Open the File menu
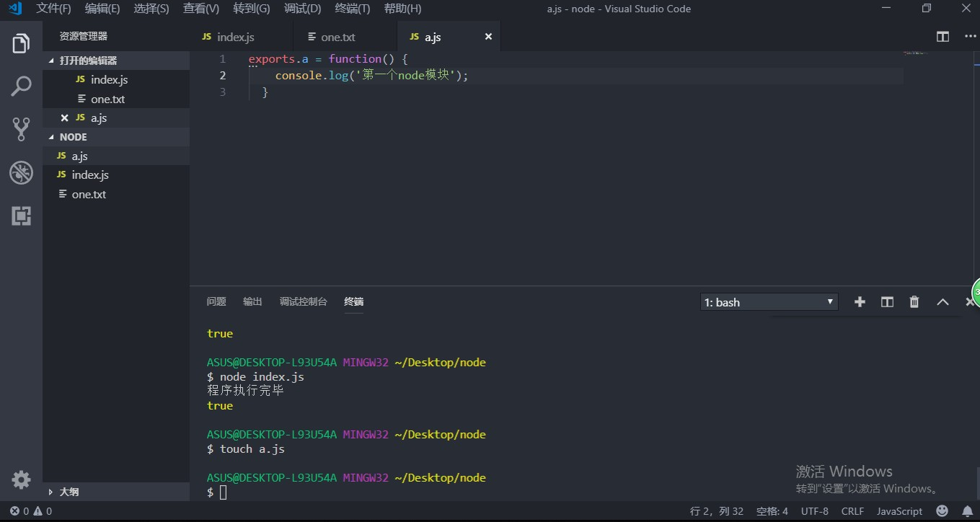This screenshot has height=522, width=980. pyautogui.click(x=54, y=9)
